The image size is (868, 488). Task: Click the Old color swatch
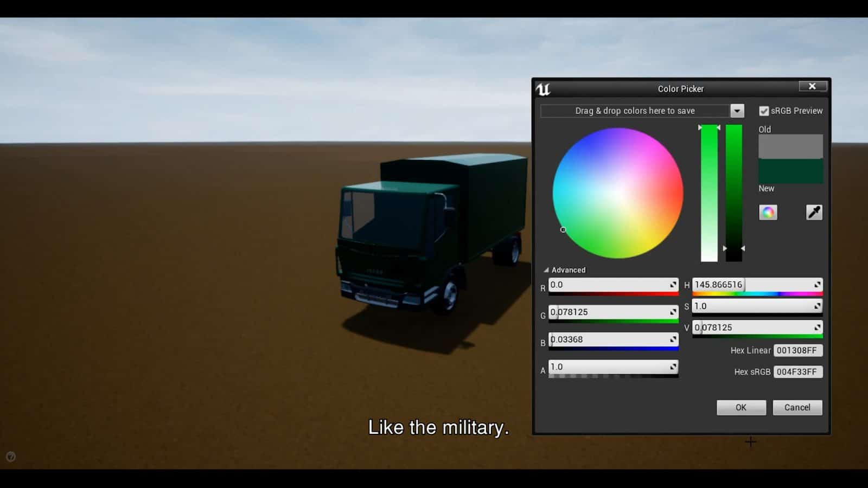pos(790,146)
